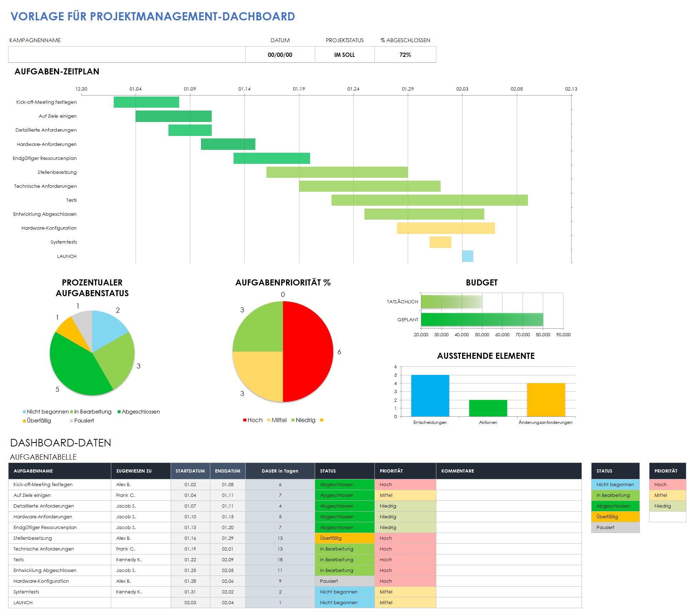Click the GEPLANT budget bar
Viewport: 696px width, 616px height.
(482, 319)
